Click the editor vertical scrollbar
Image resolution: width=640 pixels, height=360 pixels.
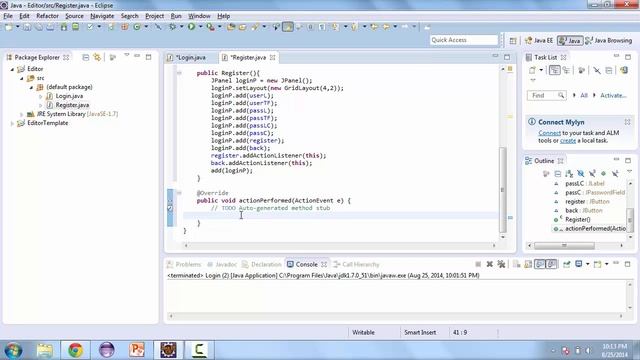(503, 190)
